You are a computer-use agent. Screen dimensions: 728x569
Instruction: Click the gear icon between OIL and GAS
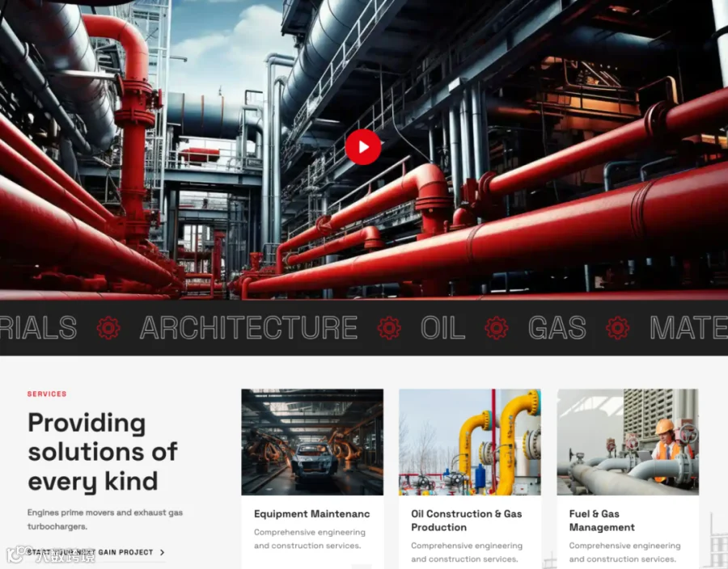[497, 328]
